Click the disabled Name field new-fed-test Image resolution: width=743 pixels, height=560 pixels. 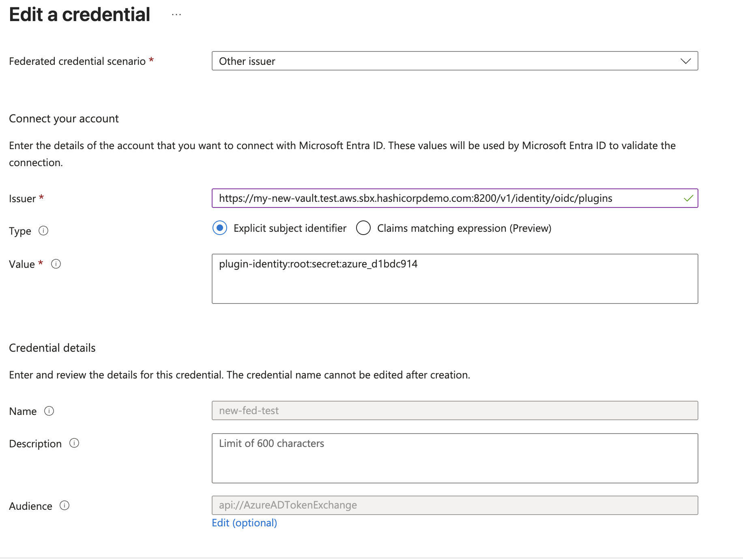click(454, 410)
